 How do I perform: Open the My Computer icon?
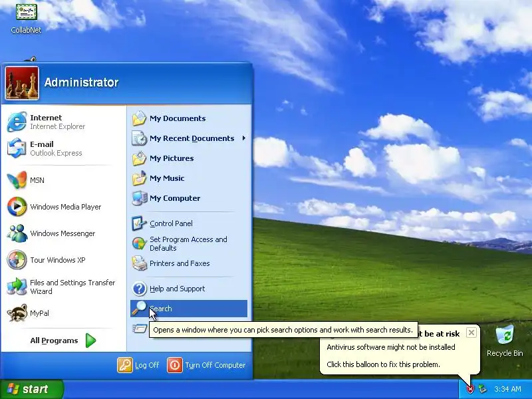(x=139, y=198)
